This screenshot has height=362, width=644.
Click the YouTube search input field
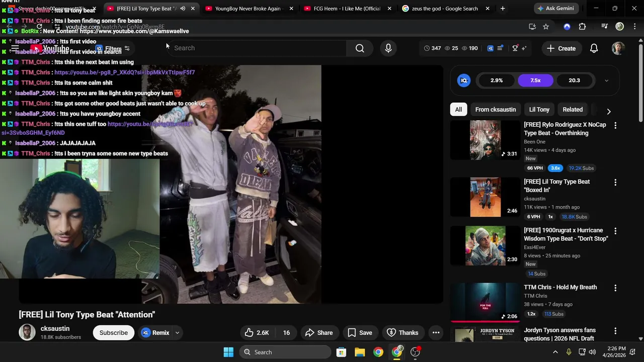pos(257,48)
